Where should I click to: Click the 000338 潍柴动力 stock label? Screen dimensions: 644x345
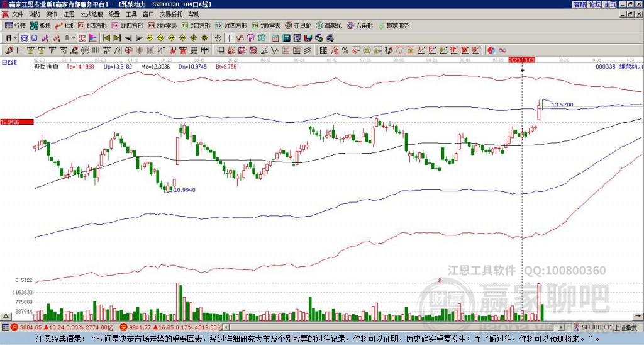pyautogui.click(x=619, y=66)
